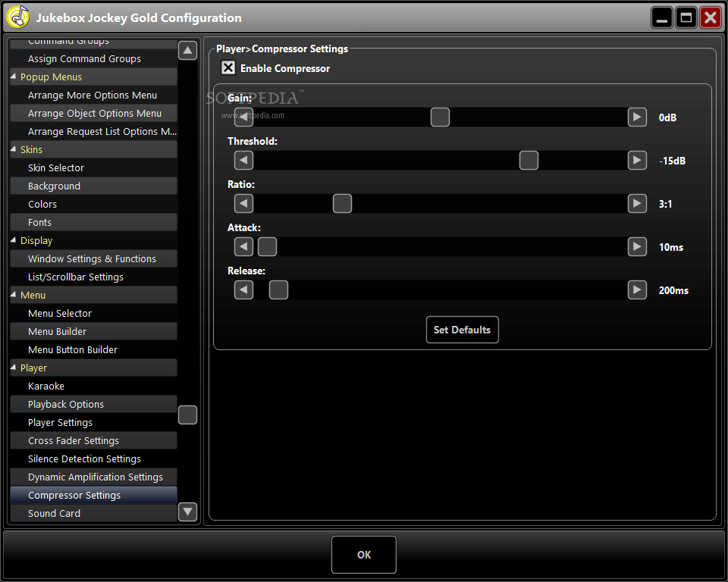Collapse the Menu group
This screenshot has width=728, height=582.
point(14,294)
